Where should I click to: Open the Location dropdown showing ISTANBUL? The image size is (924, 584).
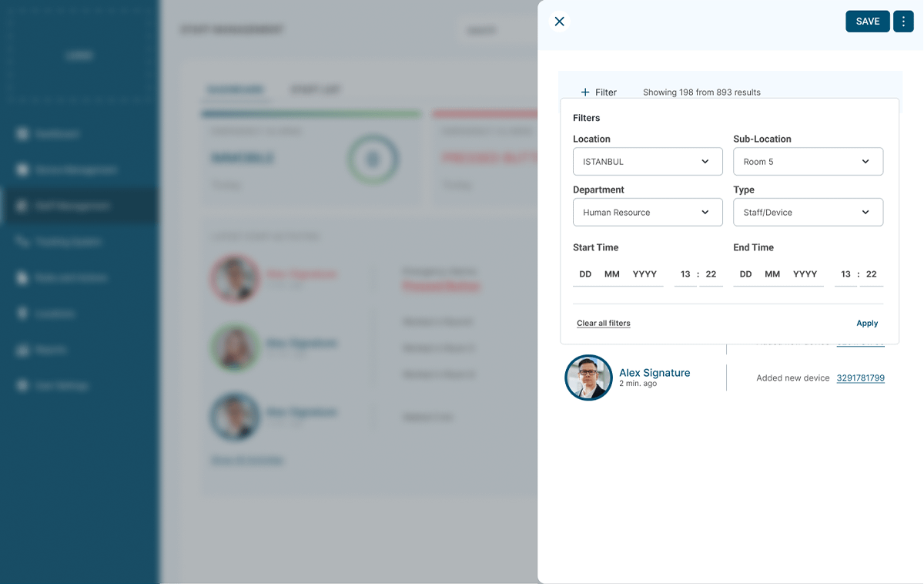(x=648, y=162)
